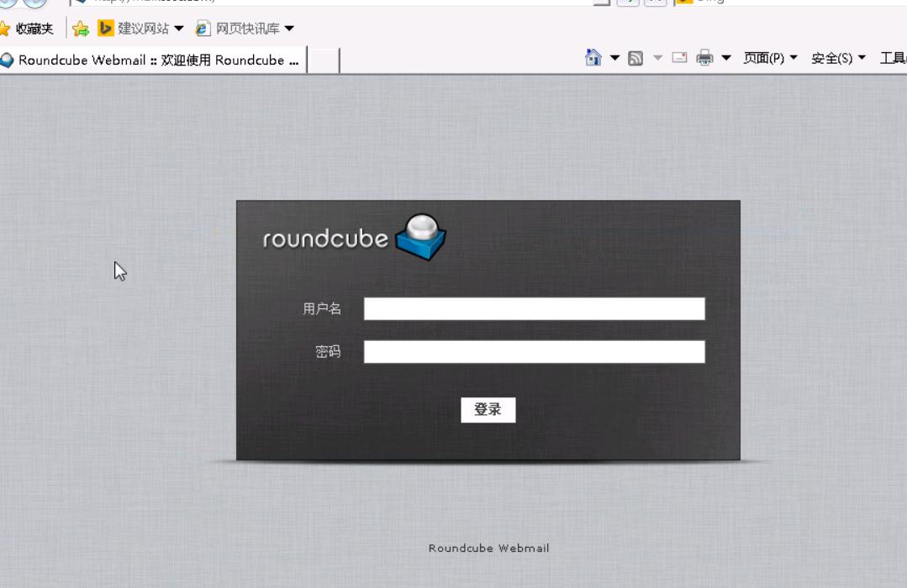Click the 密码 password label

tap(328, 351)
